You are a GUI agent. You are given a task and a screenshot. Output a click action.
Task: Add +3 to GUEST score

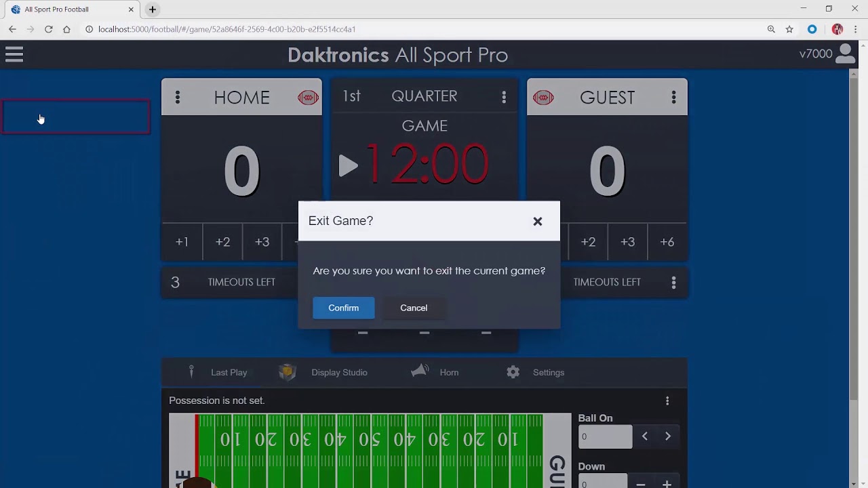click(627, 242)
